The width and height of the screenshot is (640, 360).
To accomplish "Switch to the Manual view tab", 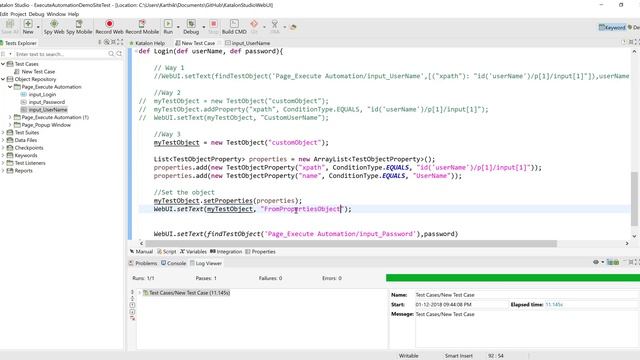I will (x=141, y=251).
